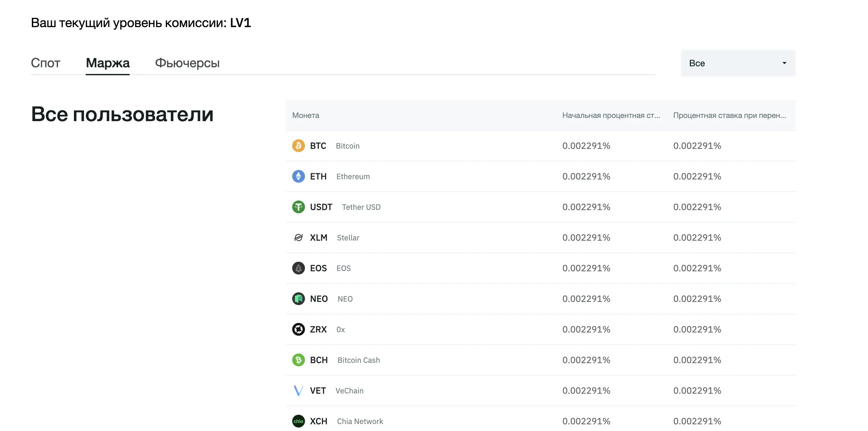Click the Ethereum ETH coin icon

click(298, 176)
